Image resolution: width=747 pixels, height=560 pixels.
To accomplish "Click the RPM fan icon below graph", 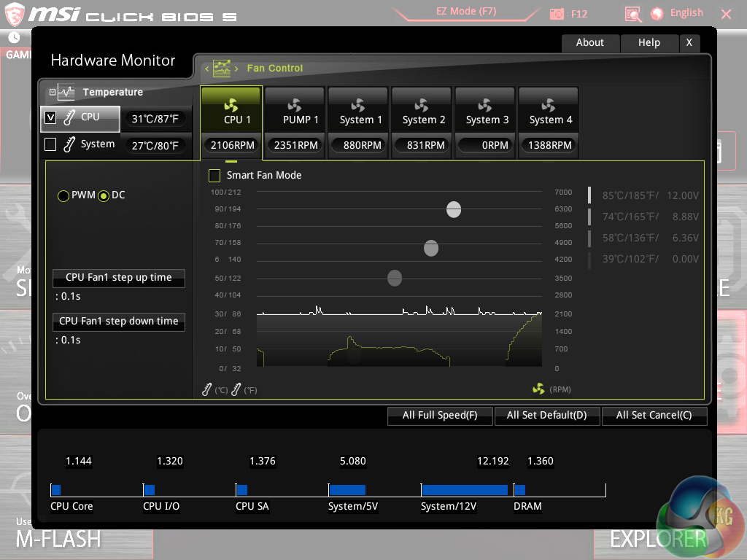I will (x=539, y=389).
